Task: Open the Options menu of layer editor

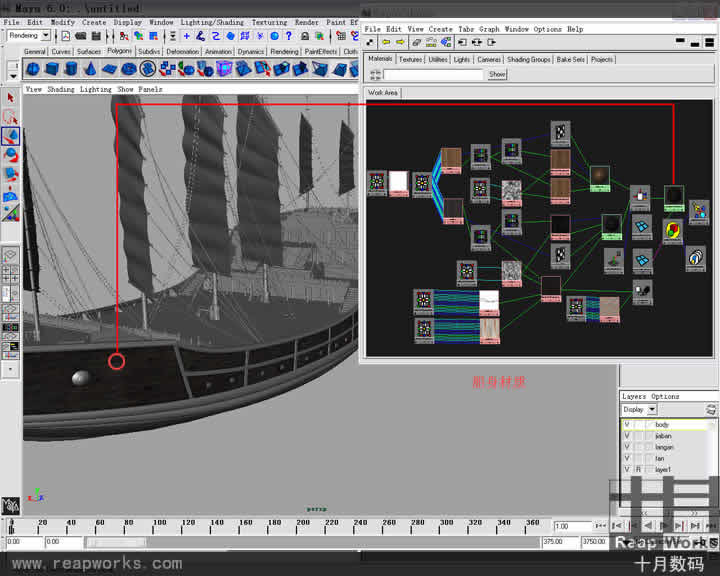Action: coord(665,397)
